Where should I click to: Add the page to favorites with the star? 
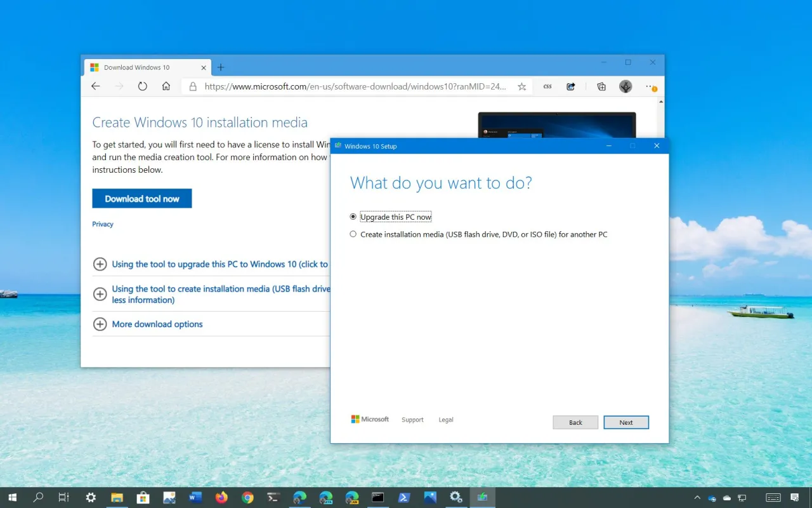[521, 86]
